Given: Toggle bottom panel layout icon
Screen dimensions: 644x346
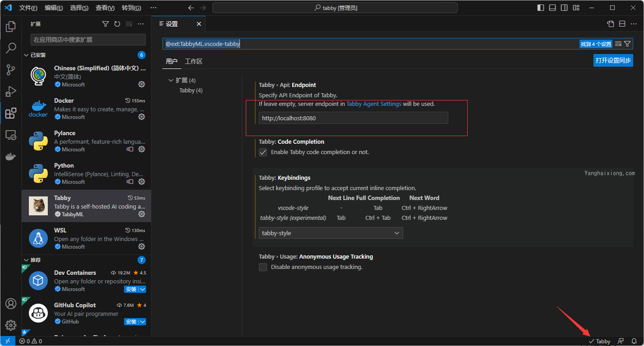Looking at the screenshot, I should [552, 8].
